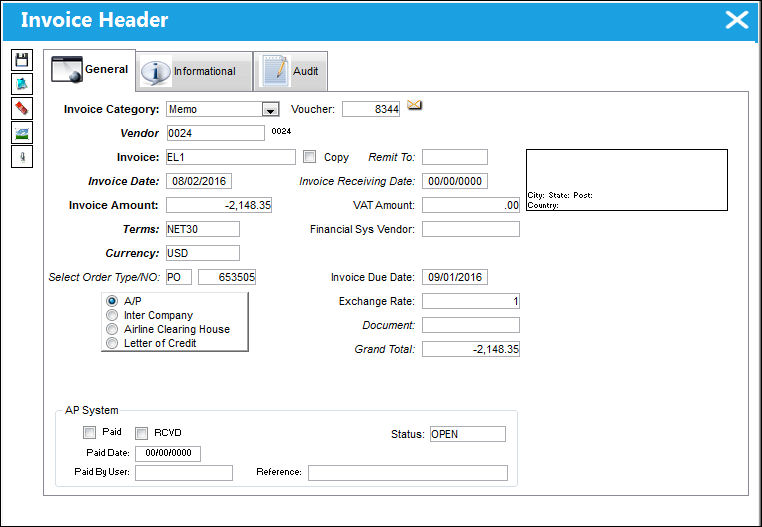The width and height of the screenshot is (762, 527).
Task: Click the Select Order Type/NO label
Action: 104,277
